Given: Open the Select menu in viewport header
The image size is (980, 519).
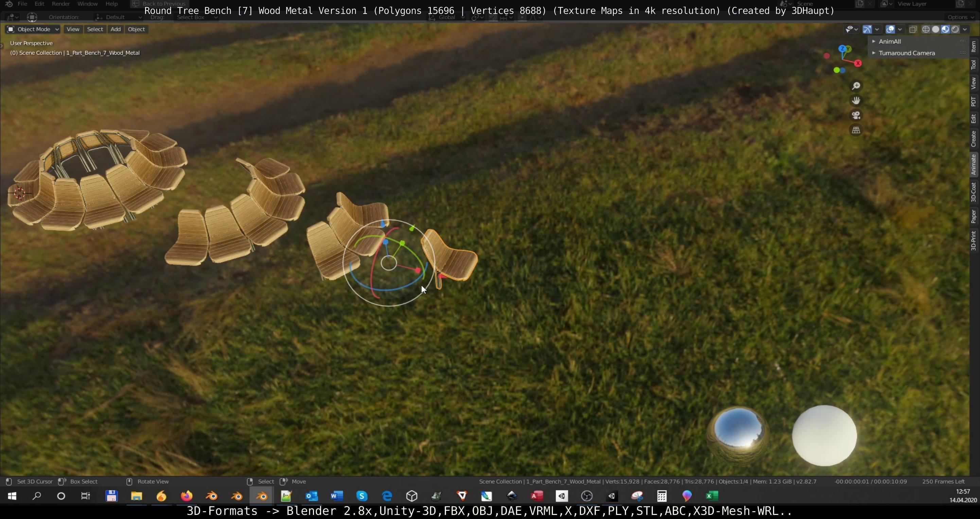Looking at the screenshot, I should (x=95, y=29).
